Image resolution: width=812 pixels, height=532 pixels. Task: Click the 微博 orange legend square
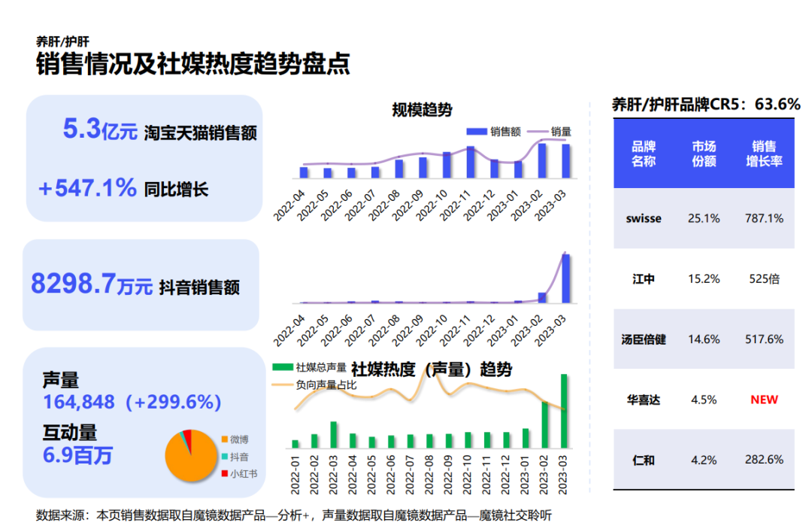click(x=226, y=438)
